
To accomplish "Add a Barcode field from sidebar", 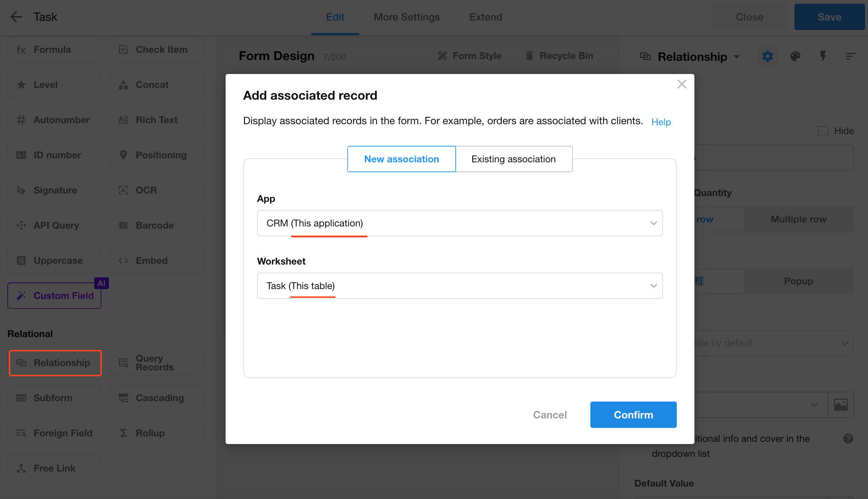I will [x=156, y=225].
